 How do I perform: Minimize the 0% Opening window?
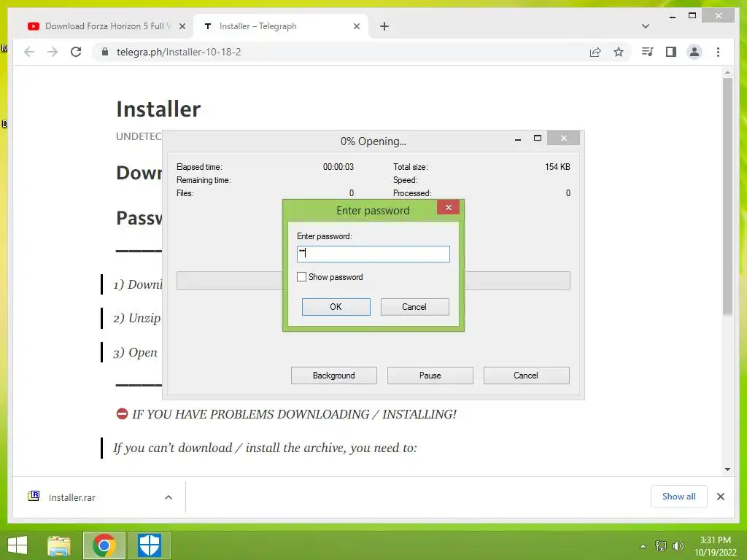tap(517, 139)
